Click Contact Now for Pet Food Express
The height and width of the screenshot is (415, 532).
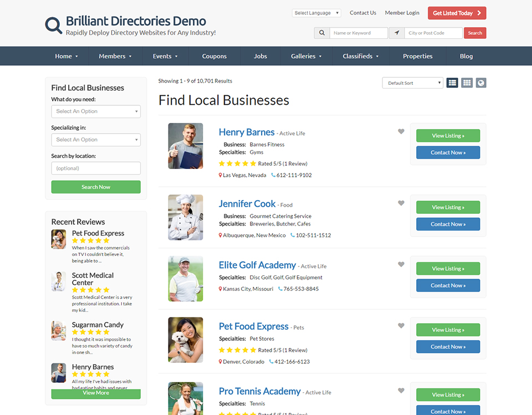point(448,347)
